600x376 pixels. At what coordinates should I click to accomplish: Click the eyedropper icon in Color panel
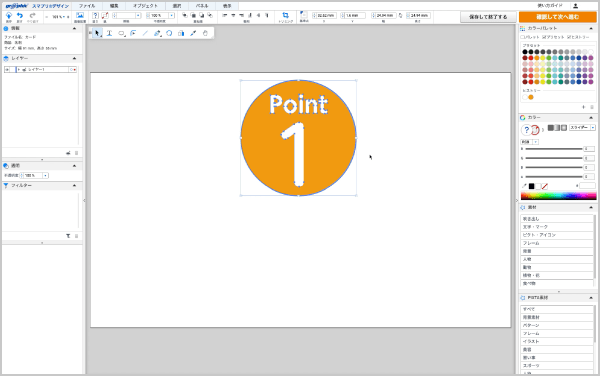click(x=524, y=186)
